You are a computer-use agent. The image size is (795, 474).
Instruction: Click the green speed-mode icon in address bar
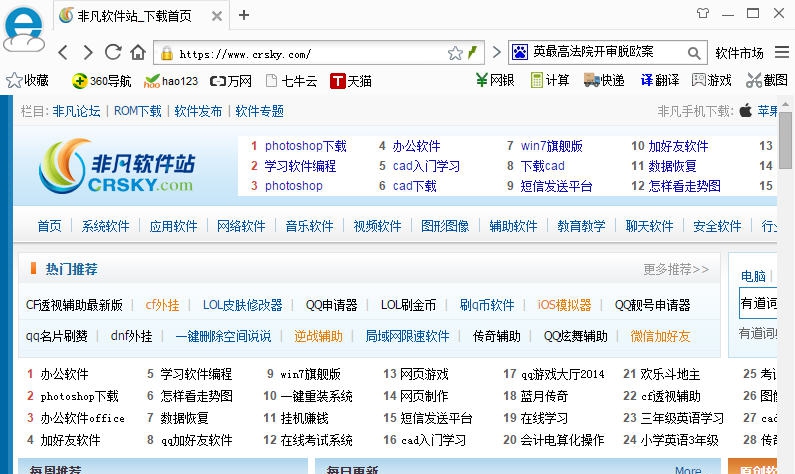click(473, 52)
